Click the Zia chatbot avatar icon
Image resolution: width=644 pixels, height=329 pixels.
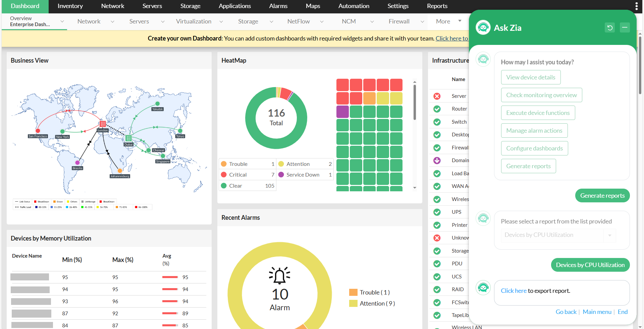click(483, 27)
